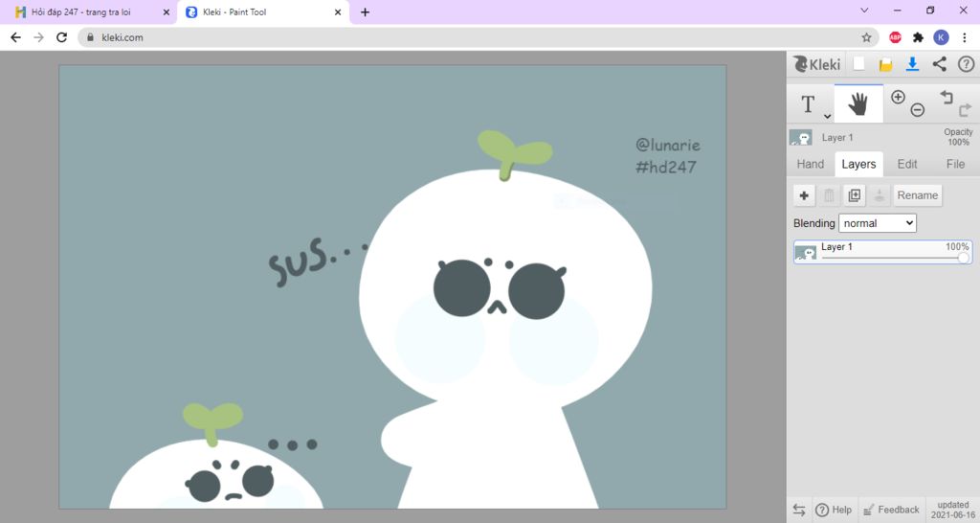Select the Text tool
Viewport: 980px width, 523px height.
tap(808, 103)
